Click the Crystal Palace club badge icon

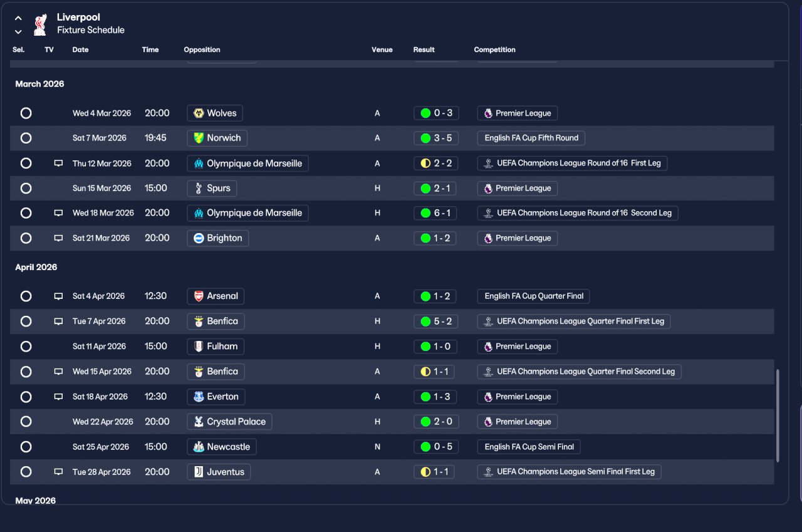pyautogui.click(x=199, y=422)
